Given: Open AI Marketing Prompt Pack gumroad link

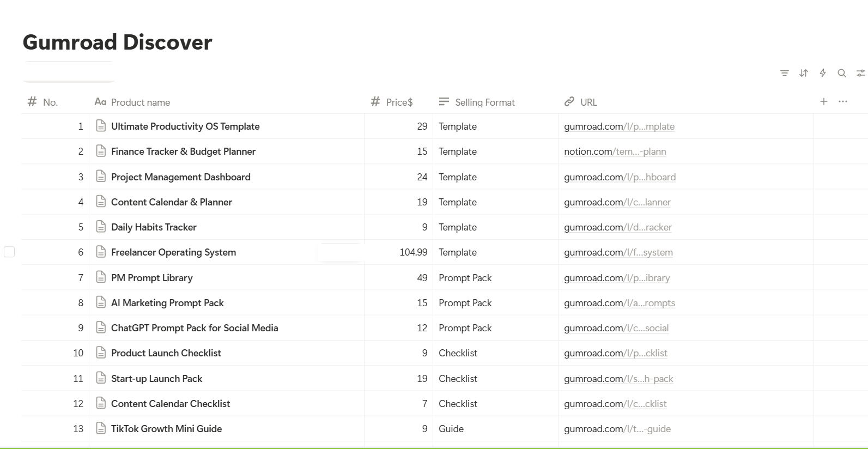Looking at the screenshot, I should click(x=619, y=303).
